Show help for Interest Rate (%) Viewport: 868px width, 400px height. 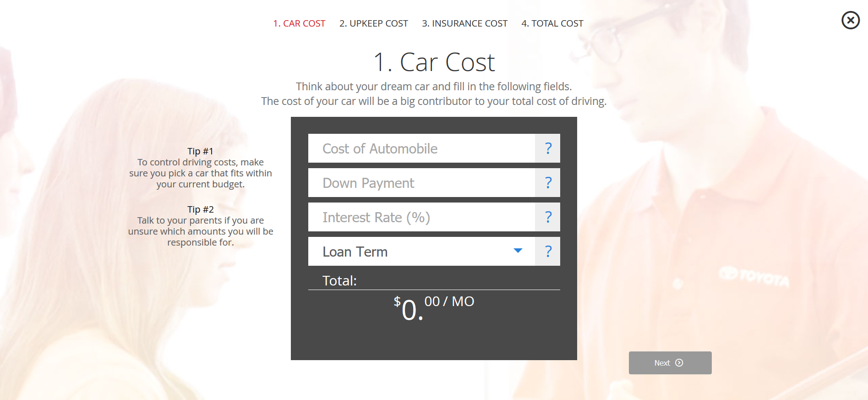point(548,217)
